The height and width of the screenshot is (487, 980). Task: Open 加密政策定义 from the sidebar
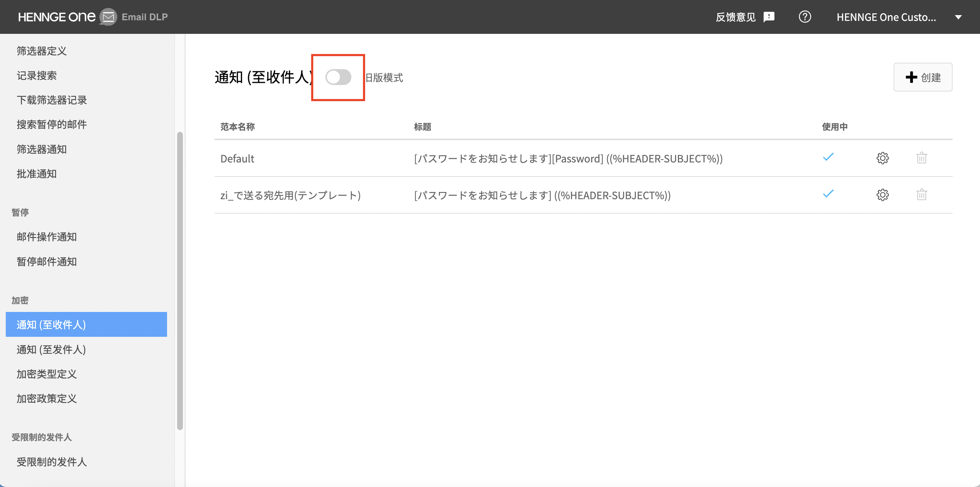(46, 398)
